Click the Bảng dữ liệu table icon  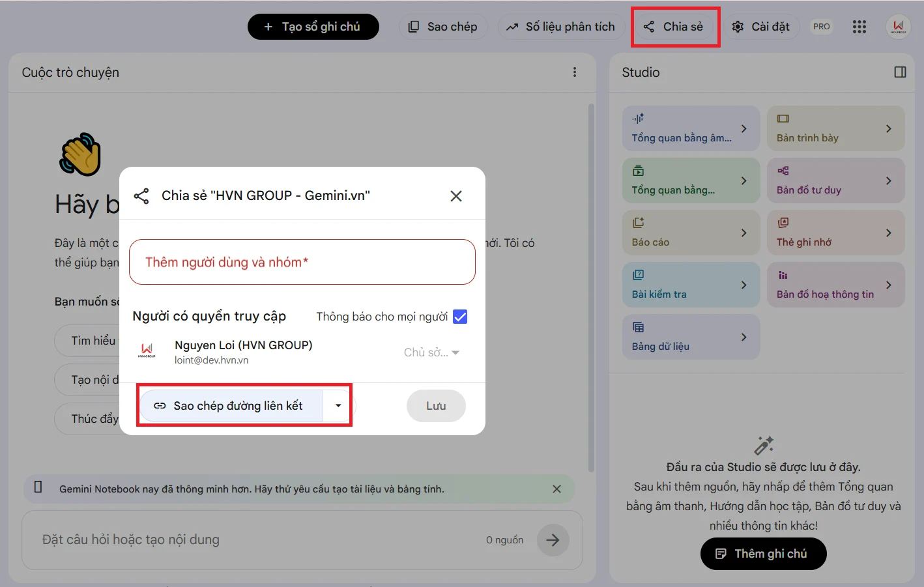tap(638, 327)
